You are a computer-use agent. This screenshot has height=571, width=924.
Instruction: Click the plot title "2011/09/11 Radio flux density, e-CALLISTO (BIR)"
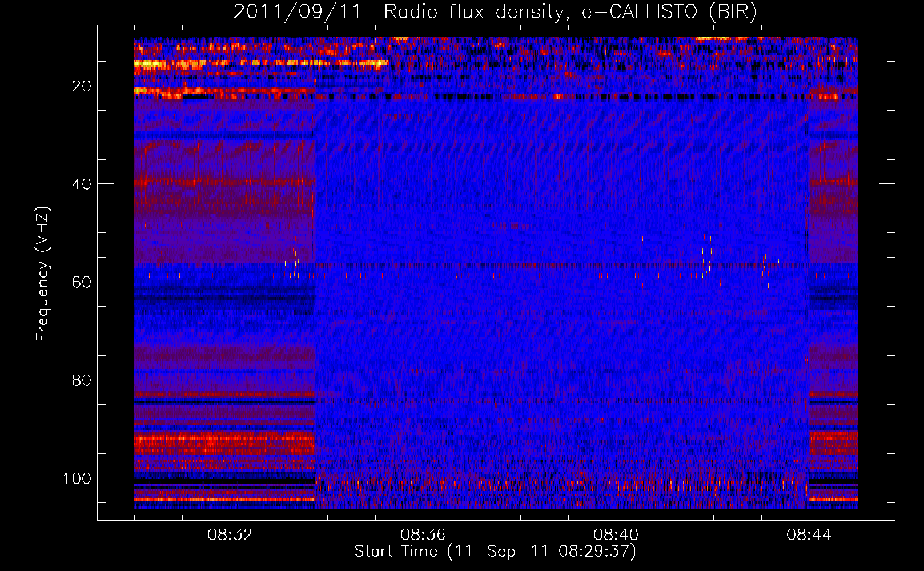click(x=495, y=12)
